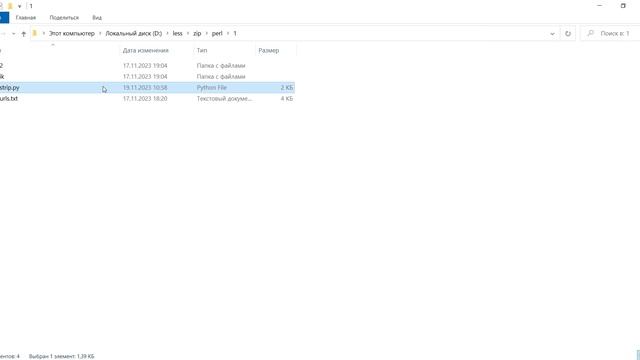Expand chevron after zip breadcrumb

[x=207, y=33]
